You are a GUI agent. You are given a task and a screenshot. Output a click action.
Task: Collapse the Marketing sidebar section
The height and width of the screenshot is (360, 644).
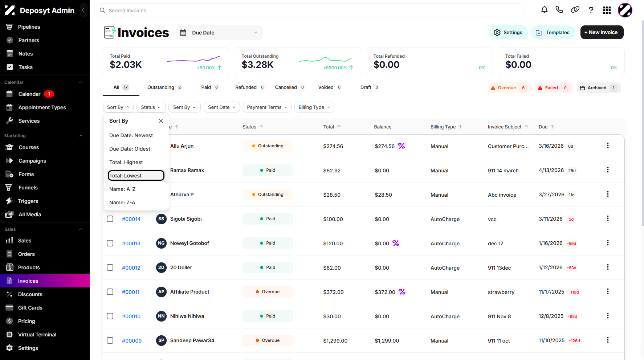click(x=81, y=136)
